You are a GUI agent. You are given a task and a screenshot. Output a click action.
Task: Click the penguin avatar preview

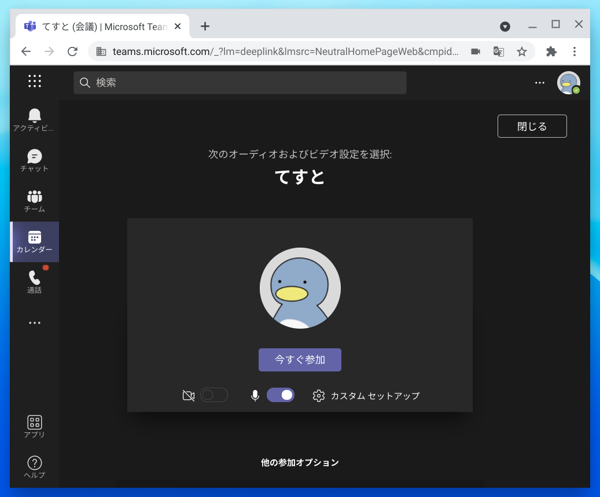click(300, 288)
